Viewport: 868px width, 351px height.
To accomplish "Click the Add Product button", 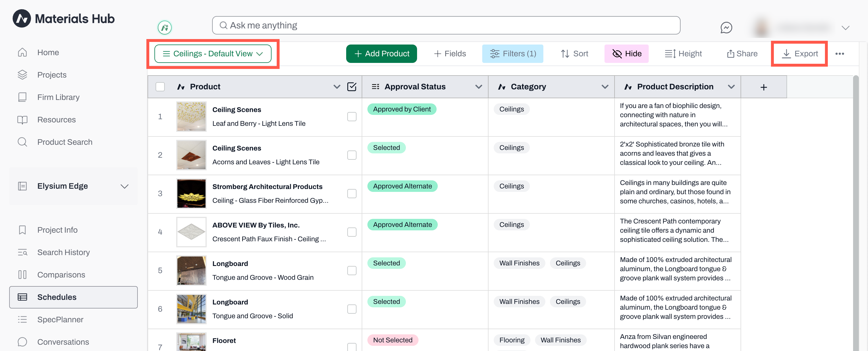I will tap(381, 54).
